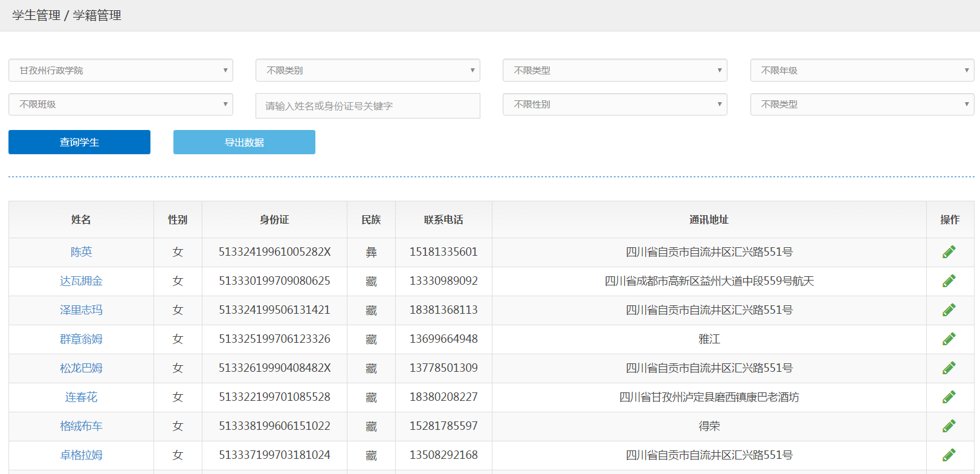
Task: Select ID number 513337199703181024
Action: [275, 455]
